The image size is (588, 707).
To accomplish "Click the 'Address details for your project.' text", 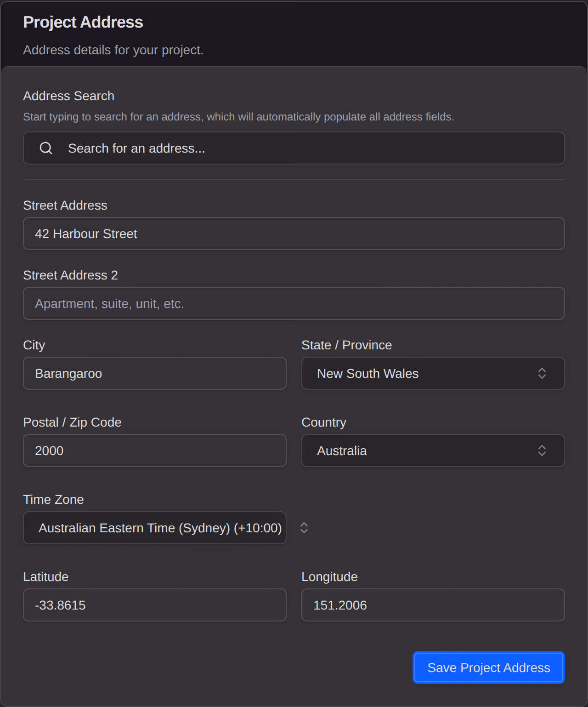I will coord(113,50).
